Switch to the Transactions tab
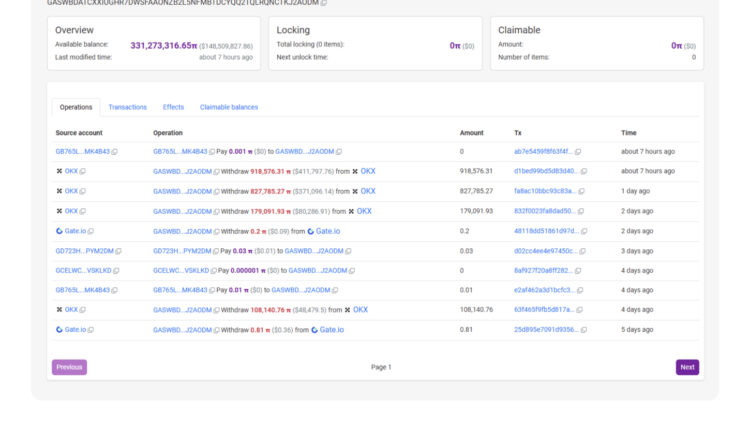The height and width of the screenshot is (430, 750). (x=127, y=107)
